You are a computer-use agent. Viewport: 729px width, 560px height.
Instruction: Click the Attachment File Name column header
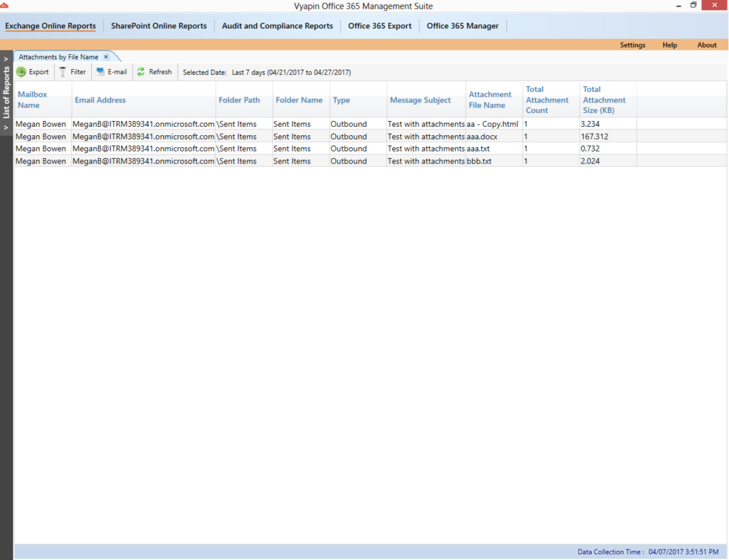click(490, 100)
